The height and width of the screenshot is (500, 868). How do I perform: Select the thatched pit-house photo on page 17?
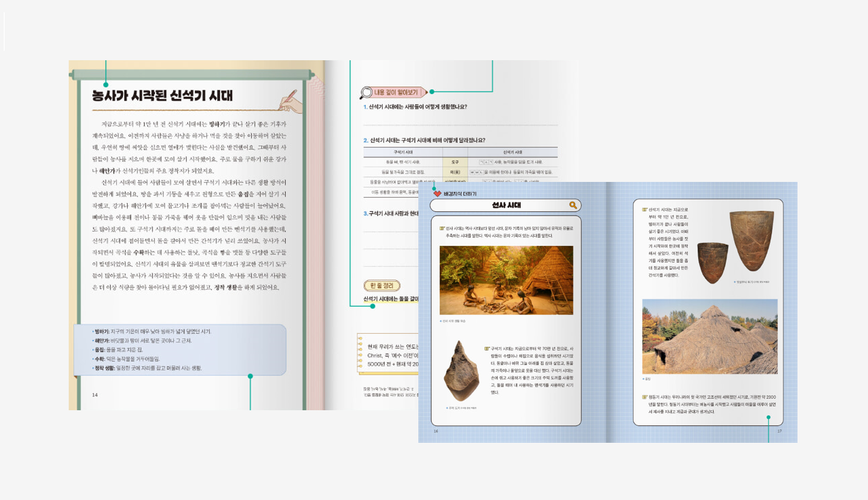(x=709, y=337)
